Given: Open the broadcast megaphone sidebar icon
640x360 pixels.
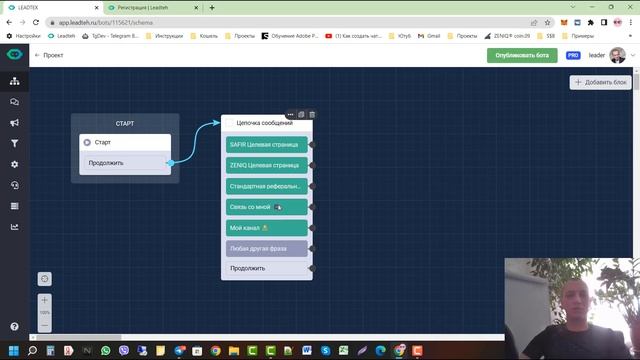Looking at the screenshot, I should (15, 122).
